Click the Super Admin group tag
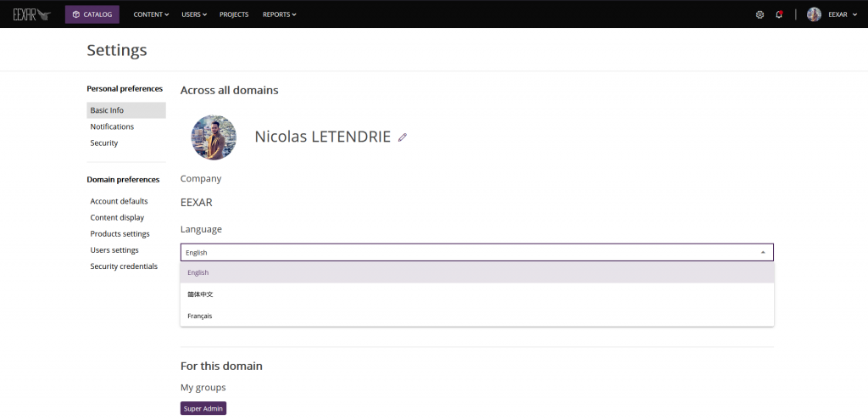 coord(203,408)
